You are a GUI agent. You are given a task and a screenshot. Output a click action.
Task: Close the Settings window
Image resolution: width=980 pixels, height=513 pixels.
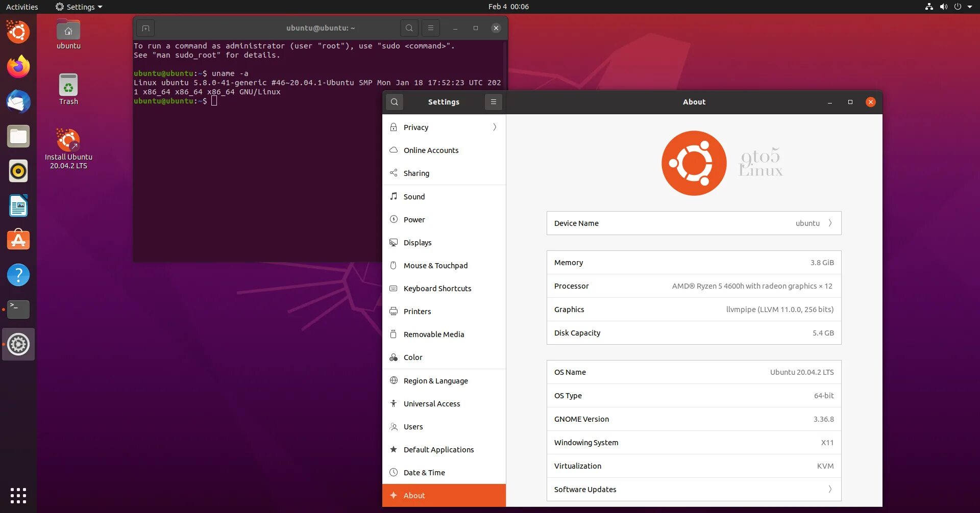871,102
